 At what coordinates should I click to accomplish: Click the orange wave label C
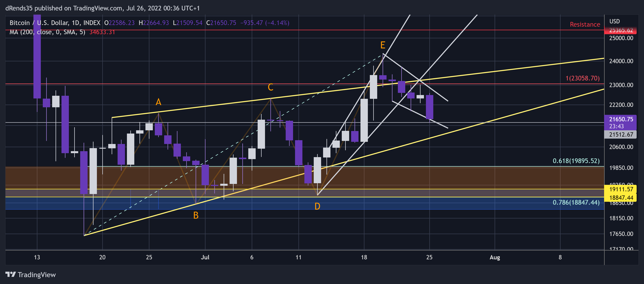tap(270, 87)
